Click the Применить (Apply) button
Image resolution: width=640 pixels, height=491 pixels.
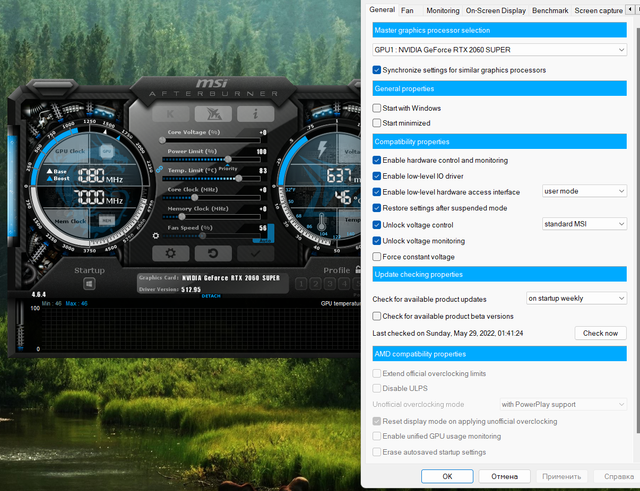click(562, 476)
